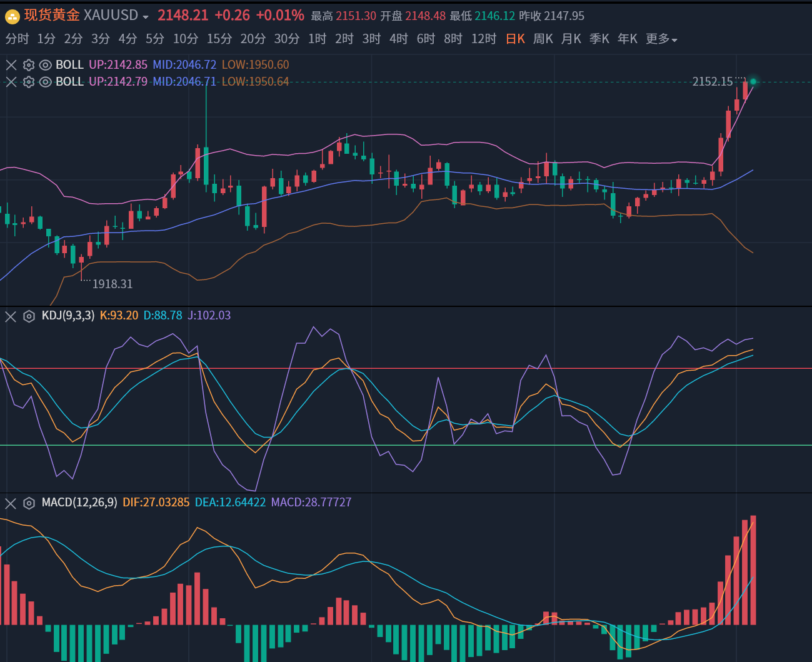Image resolution: width=812 pixels, height=662 pixels.
Task: Toggle visibility eye of BOLL with UP:2142.79
Action: [45, 82]
